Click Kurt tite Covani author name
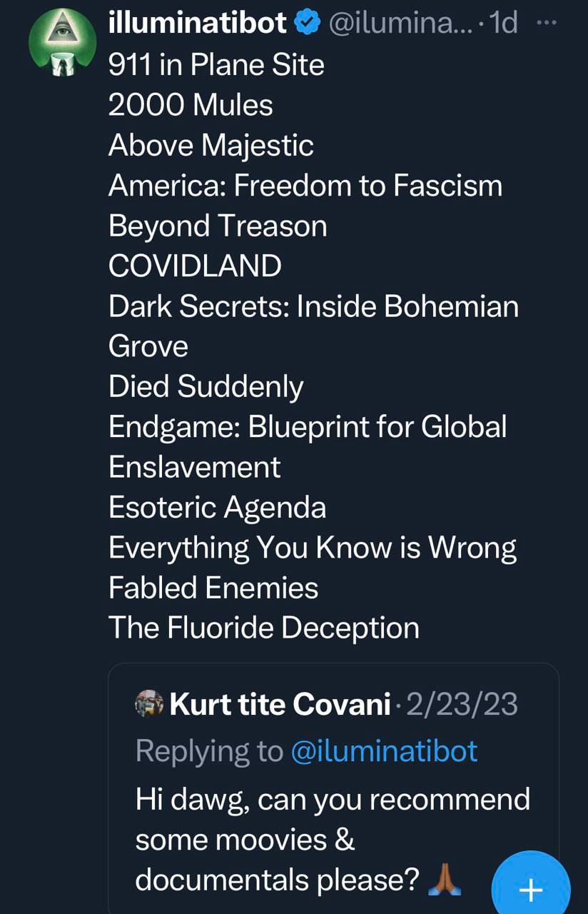 pyautogui.click(x=280, y=705)
